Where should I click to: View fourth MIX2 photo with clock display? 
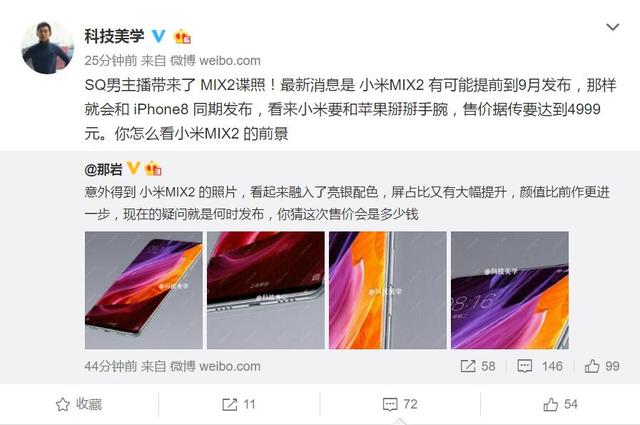510,290
